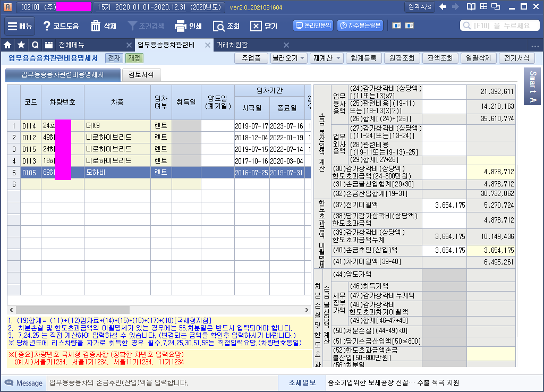
Task: Click the 인쇄 printer icon
Action: tap(181, 26)
